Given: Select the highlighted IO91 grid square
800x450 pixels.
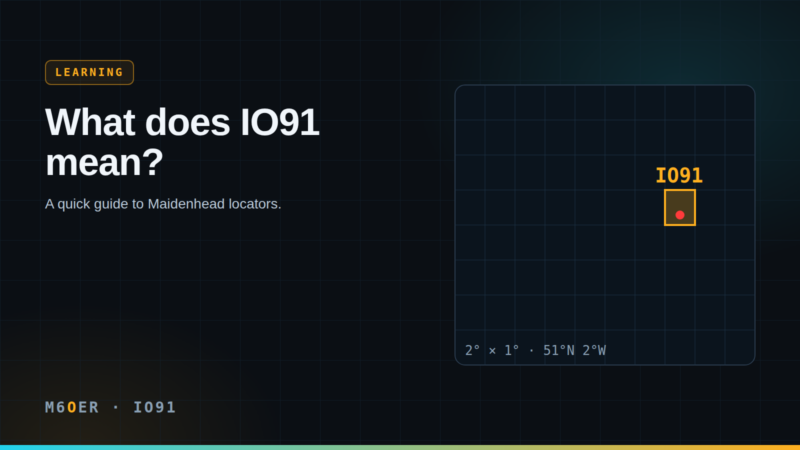Looking at the screenshot, I should (x=680, y=208).
